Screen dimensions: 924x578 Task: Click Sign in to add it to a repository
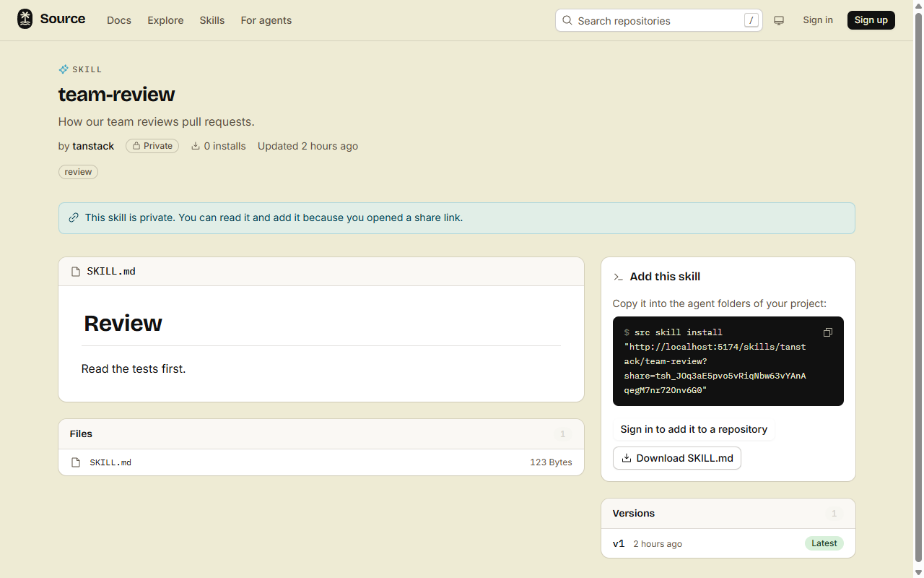point(694,429)
